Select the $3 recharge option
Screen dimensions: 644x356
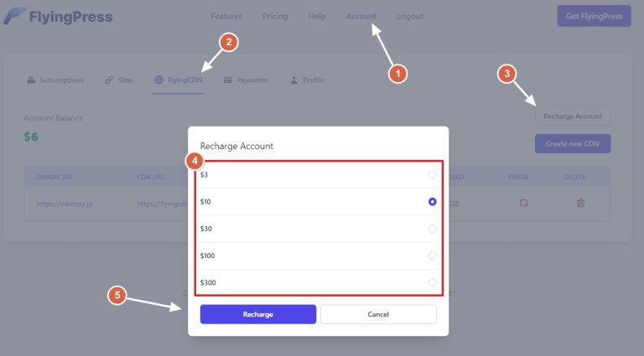point(433,175)
